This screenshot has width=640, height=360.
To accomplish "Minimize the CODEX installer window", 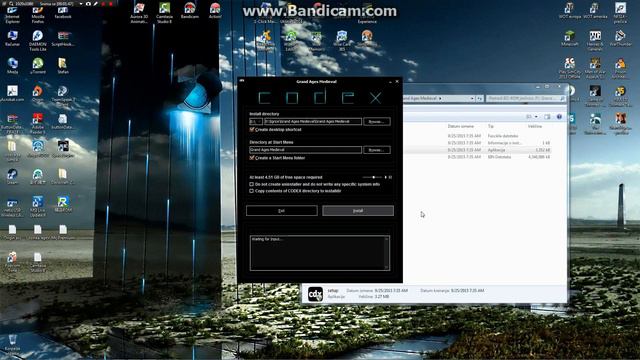I will [390, 82].
